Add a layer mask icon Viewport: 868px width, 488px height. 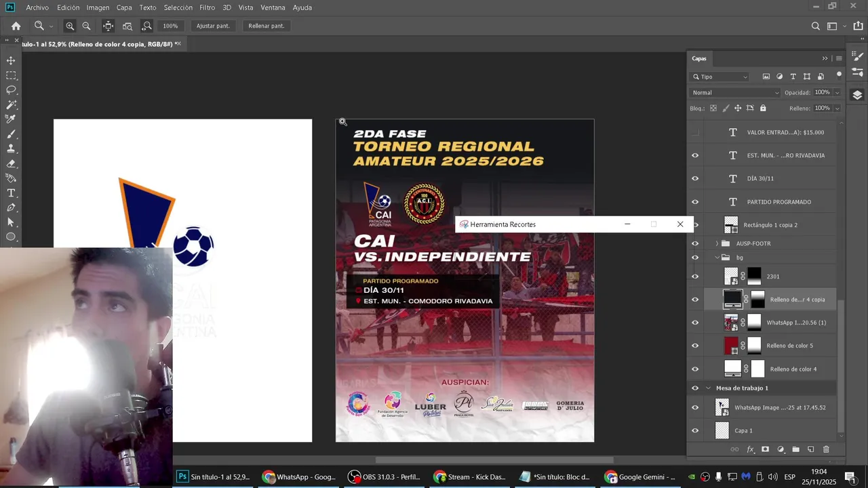tap(766, 449)
